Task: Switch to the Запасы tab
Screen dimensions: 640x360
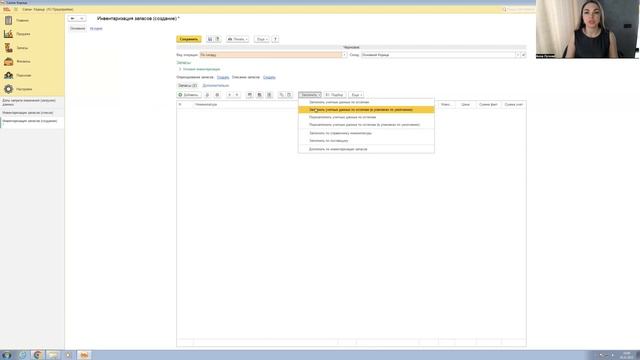Action: click(x=187, y=86)
